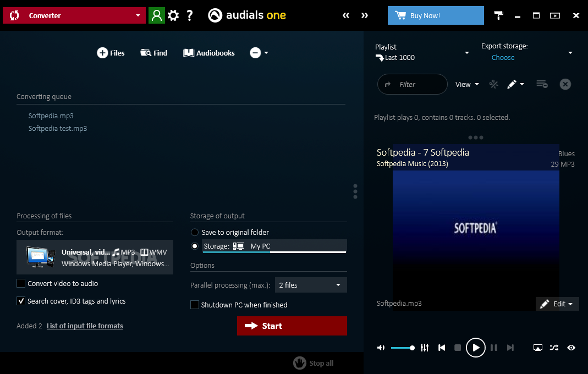Image resolution: width=588 pixels, height=374 pixels.
Task: Pause playback
Action: coord(494,348)
